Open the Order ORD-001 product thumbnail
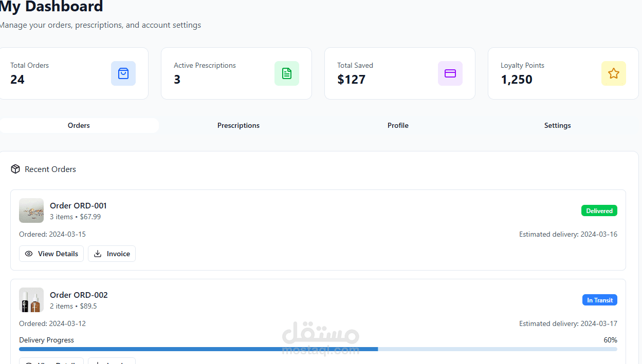 31,210
